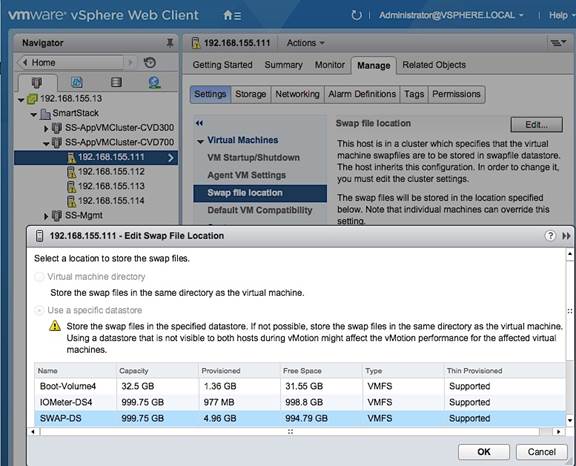The image size is (576, 466).
Task: Select the Networking sub-tab
Action: [x=298, y=94]
